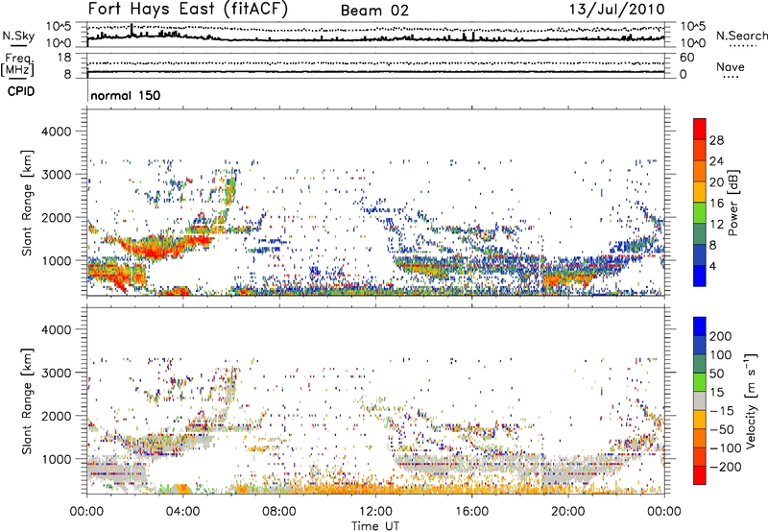Pick the gray Velocity segment between -15 and 15
Viewport: 768px width, 532px height.
click(x=700, y=400)
